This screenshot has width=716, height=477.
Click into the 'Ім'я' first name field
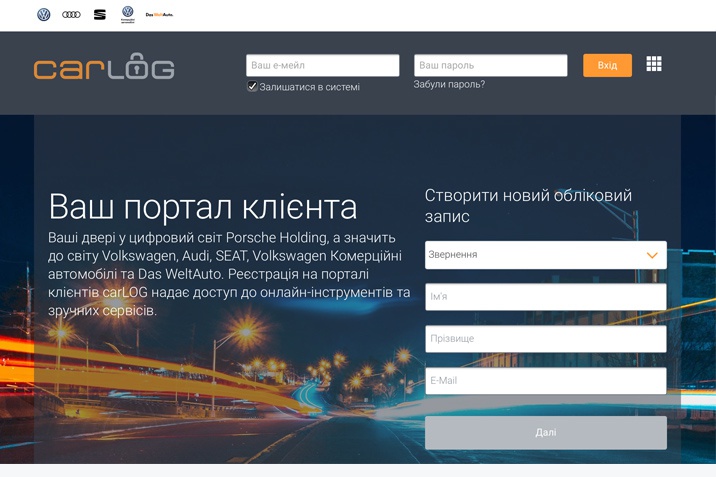(x=546, y=297)
